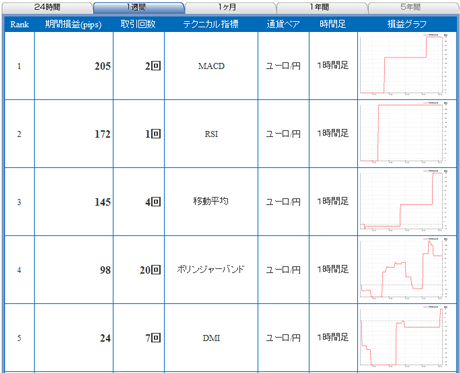Click ユーロ/円 in the DMI row
Viewport: 460px width, 373px height.
283,338
